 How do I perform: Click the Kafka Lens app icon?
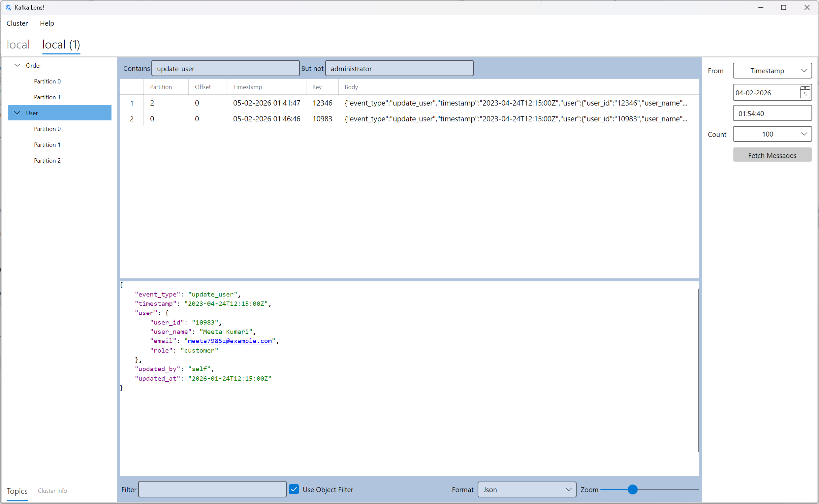[8, 7]
